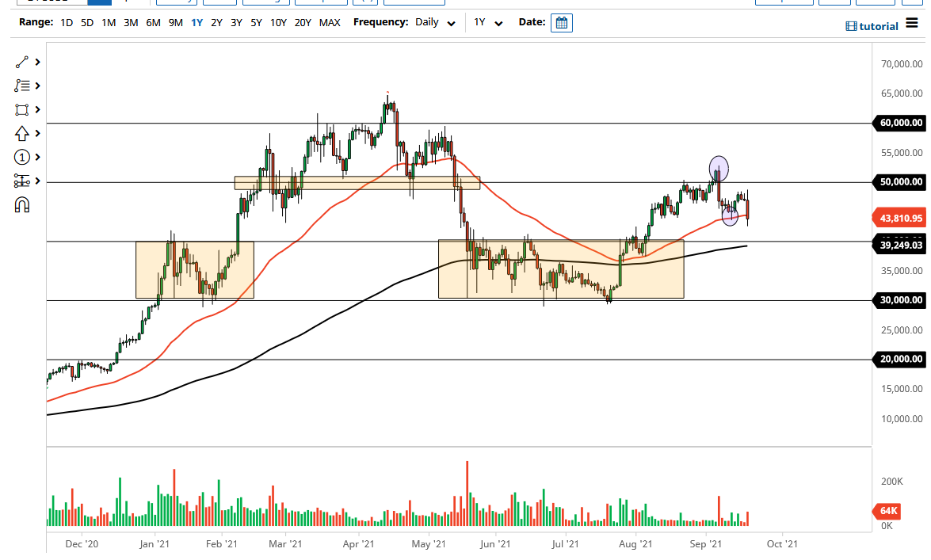The width and height of the screenshot is (931, 560).
Task: Open the hamburger menu at top right
Action: (911, 23)
